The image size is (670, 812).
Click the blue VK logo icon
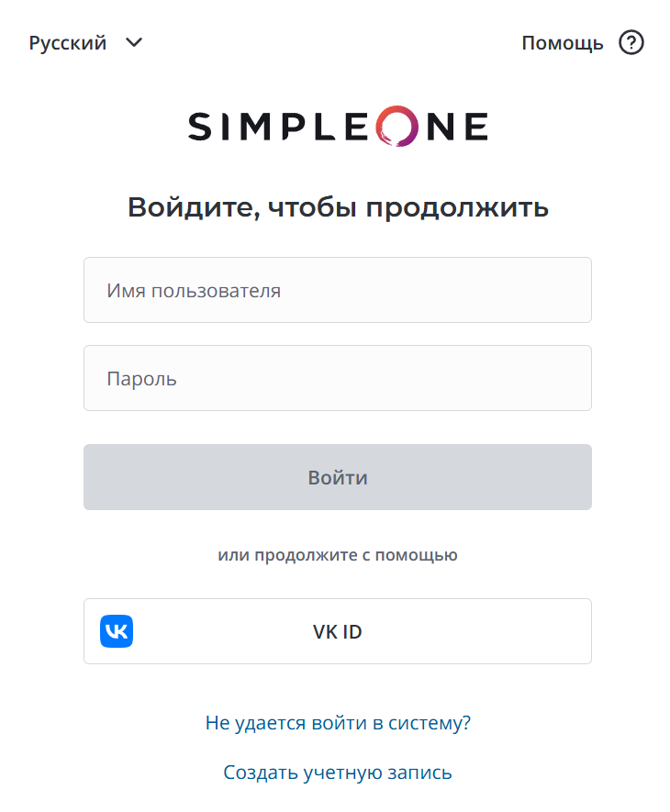click(x=117, y=631)
